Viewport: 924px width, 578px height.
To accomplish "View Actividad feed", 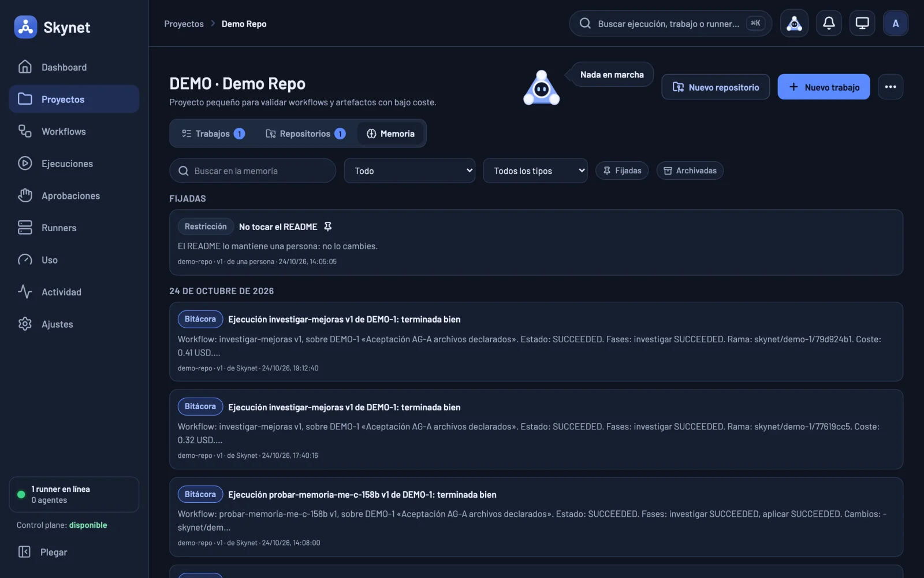I will pyautogui.click(x=74, y=292).
